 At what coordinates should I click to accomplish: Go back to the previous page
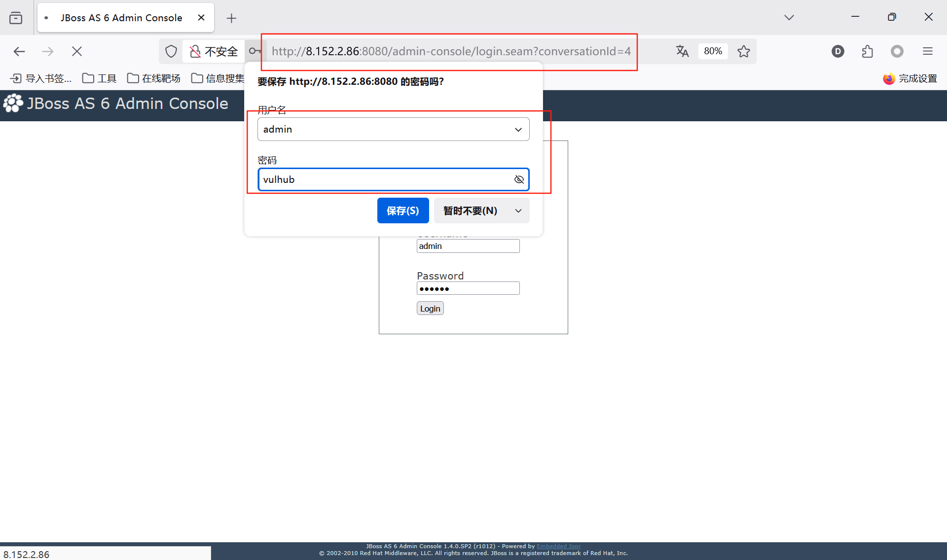click(19, 51)
